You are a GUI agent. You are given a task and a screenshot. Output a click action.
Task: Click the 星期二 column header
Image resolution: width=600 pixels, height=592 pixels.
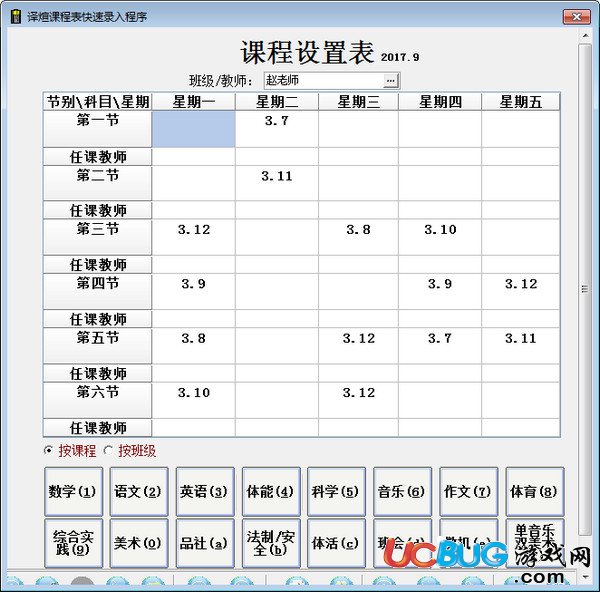277,102
